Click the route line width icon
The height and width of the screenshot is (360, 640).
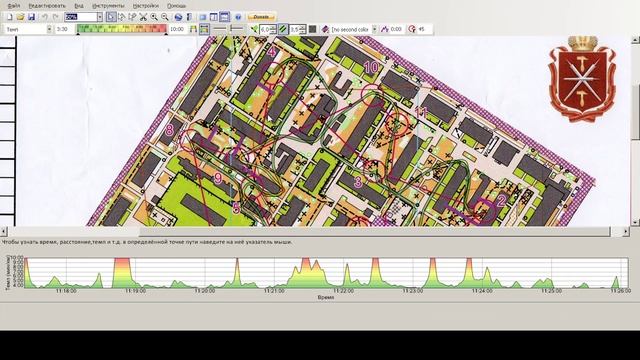254,29
